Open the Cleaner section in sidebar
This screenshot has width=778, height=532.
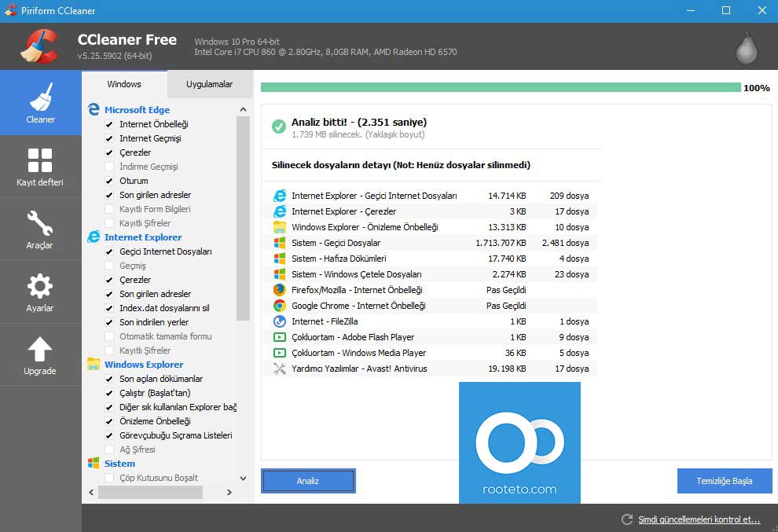click(41, 103)
